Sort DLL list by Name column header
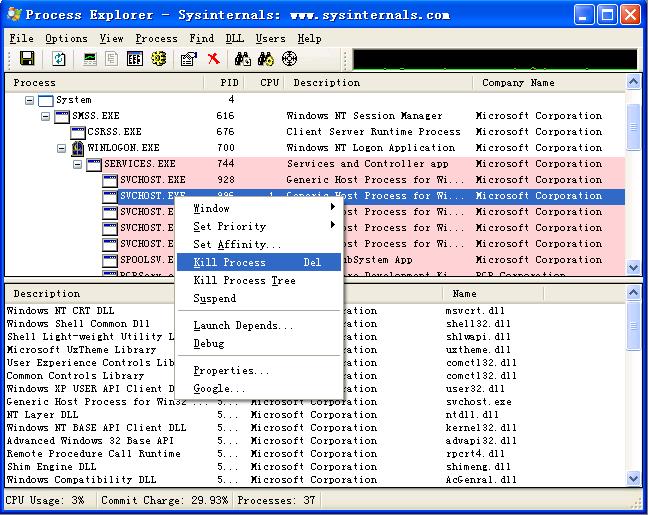The image size is (648, 515). [x=493, y=294]
